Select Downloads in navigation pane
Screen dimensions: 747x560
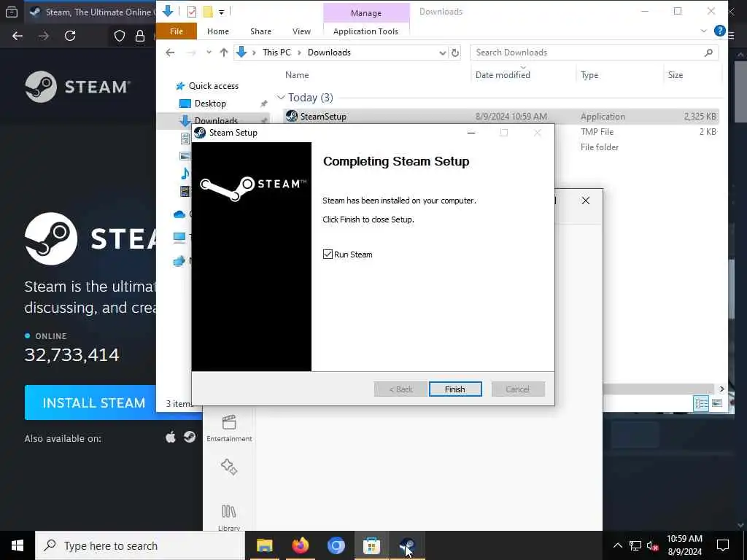(x=216, y=121)
